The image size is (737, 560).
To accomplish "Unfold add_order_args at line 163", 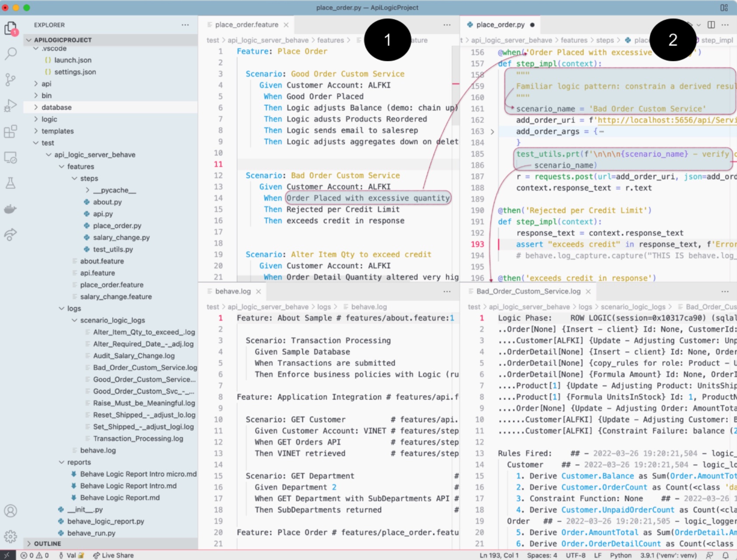I will click(492, 132).
